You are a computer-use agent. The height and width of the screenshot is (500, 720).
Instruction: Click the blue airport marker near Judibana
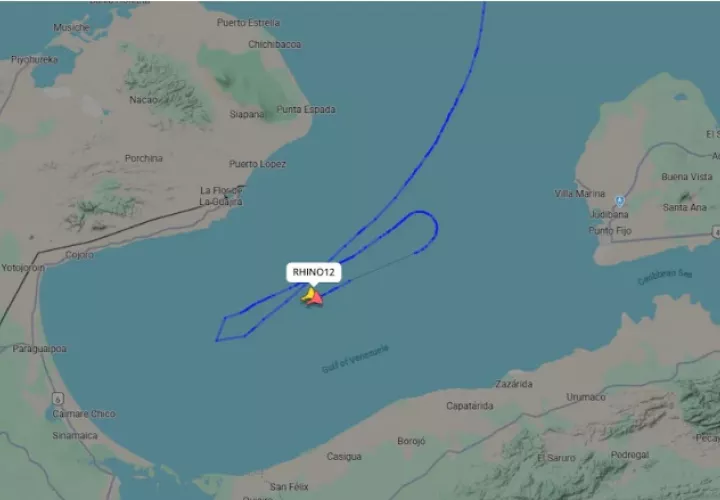(619, 201)
